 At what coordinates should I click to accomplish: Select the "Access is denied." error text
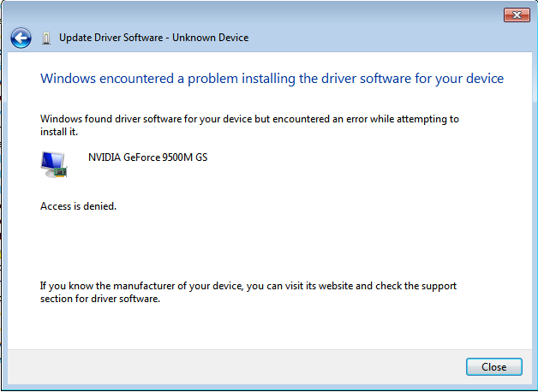(78, 206)
